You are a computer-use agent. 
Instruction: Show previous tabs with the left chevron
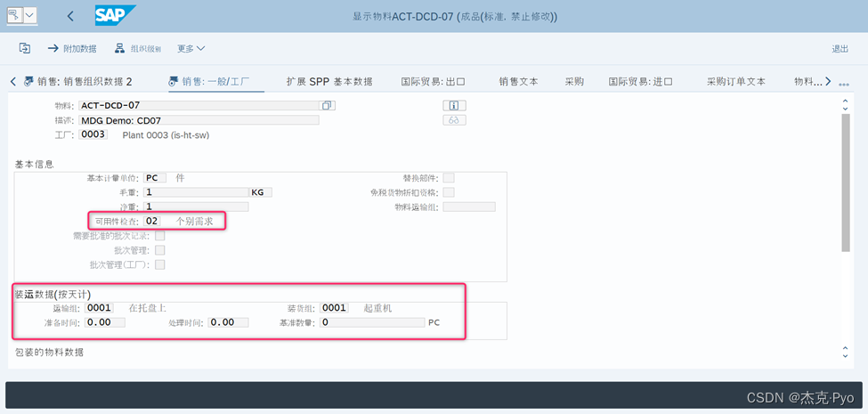13,82
